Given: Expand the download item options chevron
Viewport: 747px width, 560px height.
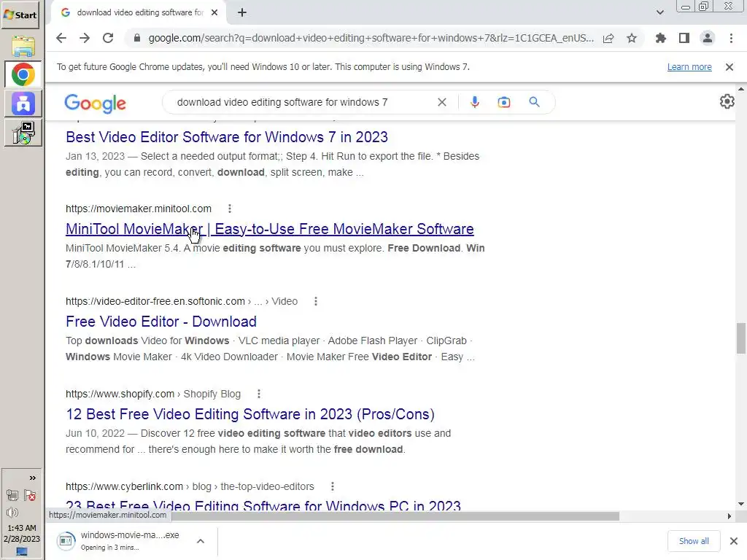Looking at the screenshot, I should pos(201,541).
